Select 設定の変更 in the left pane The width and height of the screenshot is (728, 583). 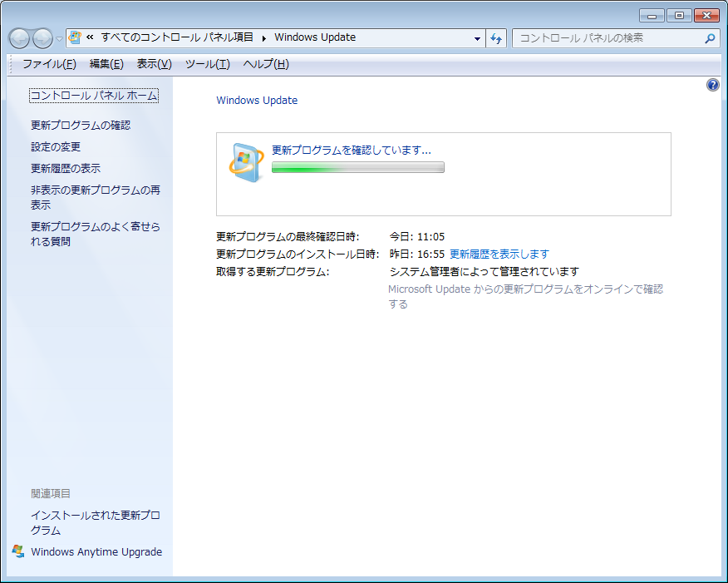pos(56,146)
